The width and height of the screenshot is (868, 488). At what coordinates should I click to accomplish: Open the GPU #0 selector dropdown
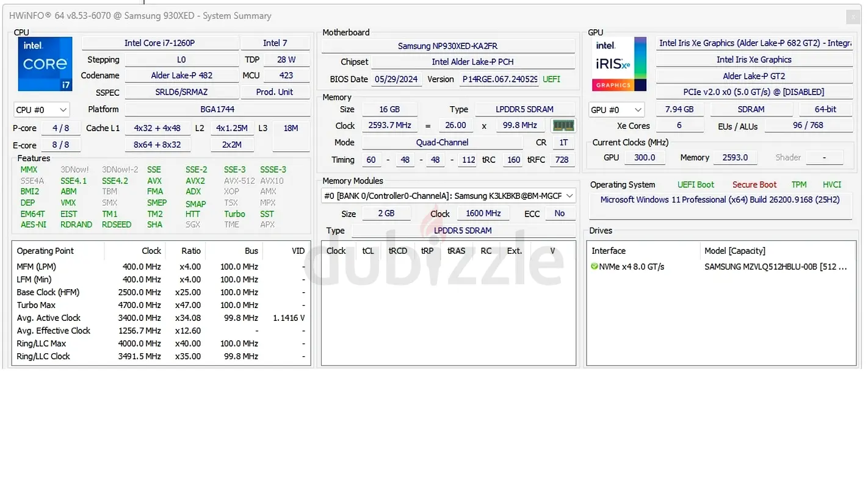(x=617, y=110)
